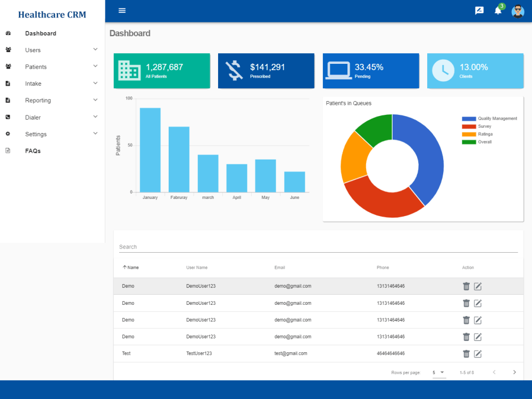Click the clock icon on Clients card
The height and width of the screenshot is (399, 532).
[443, 71]
